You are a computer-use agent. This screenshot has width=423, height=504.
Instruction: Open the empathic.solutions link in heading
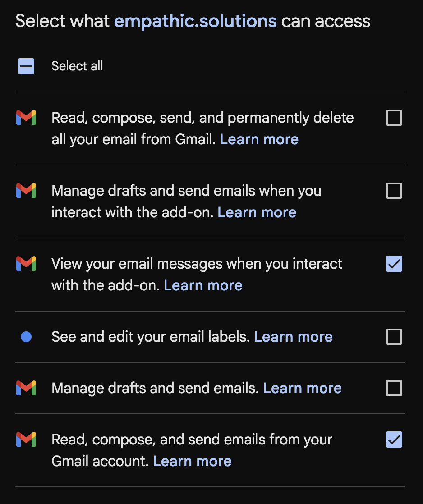click(x=195, y=21)
